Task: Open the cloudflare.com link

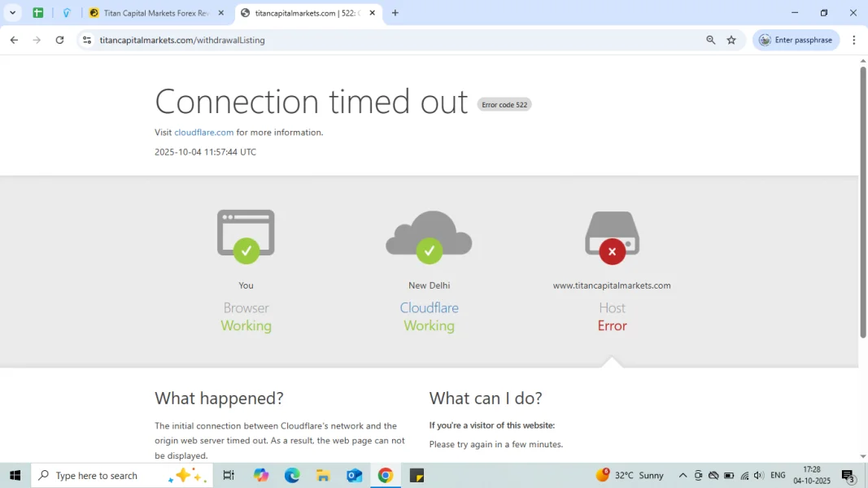Action: click(x=203, y=133)
